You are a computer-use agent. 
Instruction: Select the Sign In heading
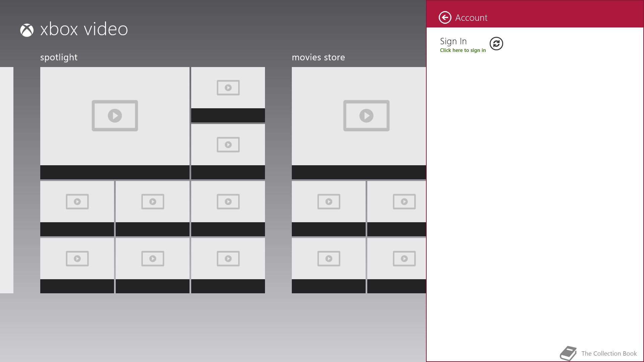453,41
